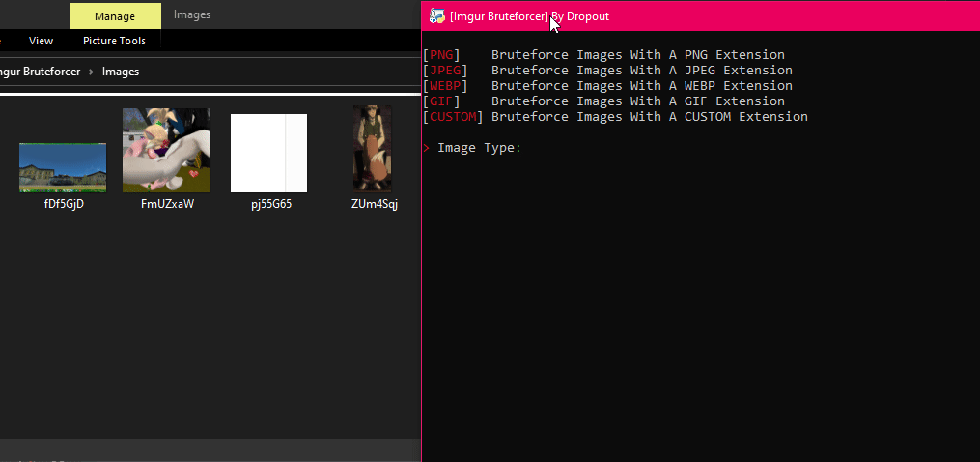
Task: Click the Images breadcrumb segment
Action: (x=121, y=72)
